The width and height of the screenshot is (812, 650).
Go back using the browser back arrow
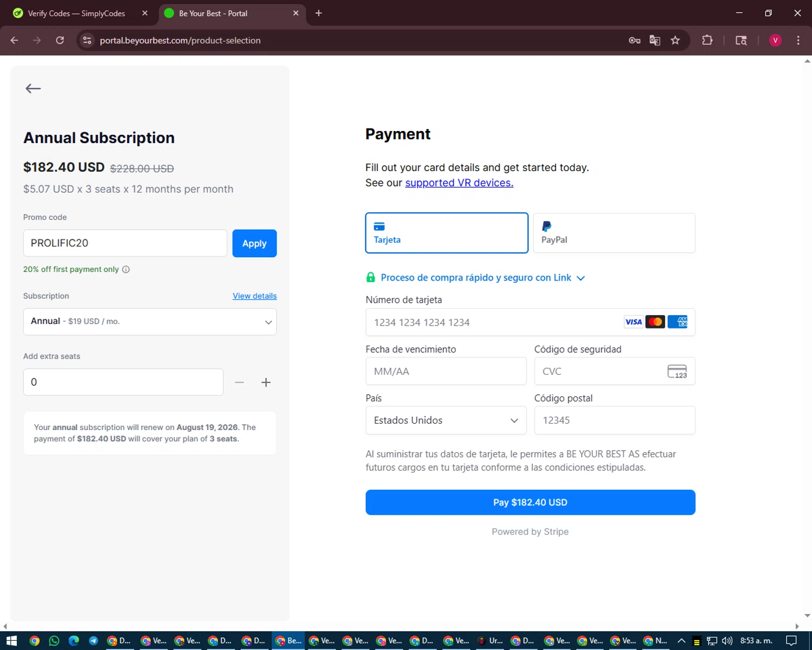pyautogui.click(x=15, y=40)
